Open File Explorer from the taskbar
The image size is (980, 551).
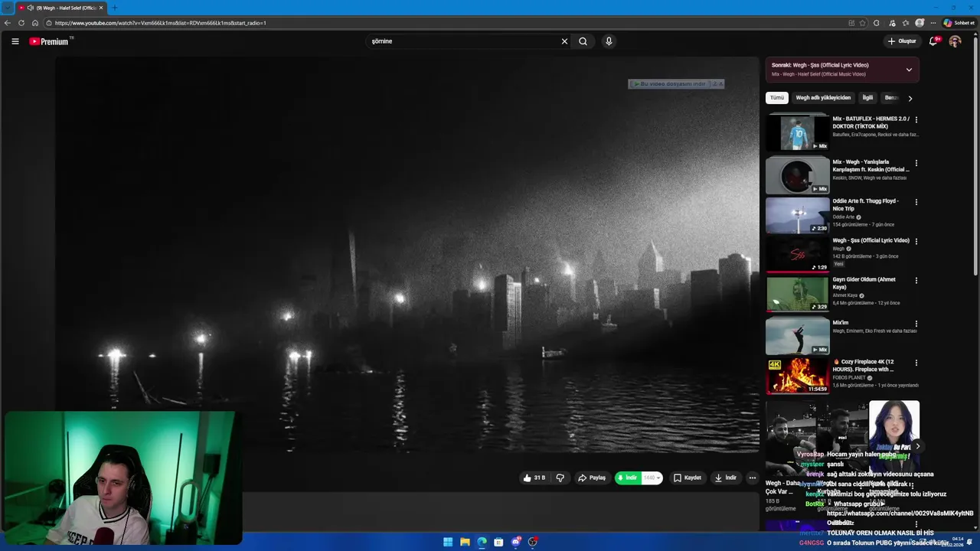465,542
